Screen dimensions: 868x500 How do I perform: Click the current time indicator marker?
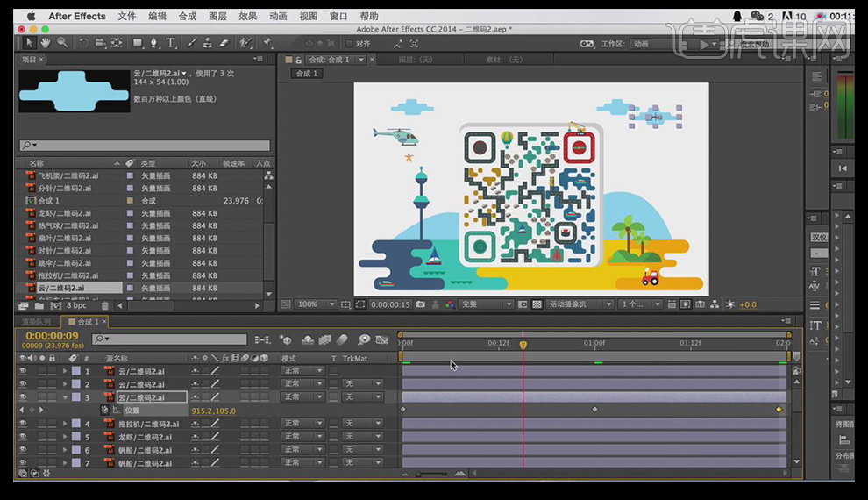(x=523, y=345)
